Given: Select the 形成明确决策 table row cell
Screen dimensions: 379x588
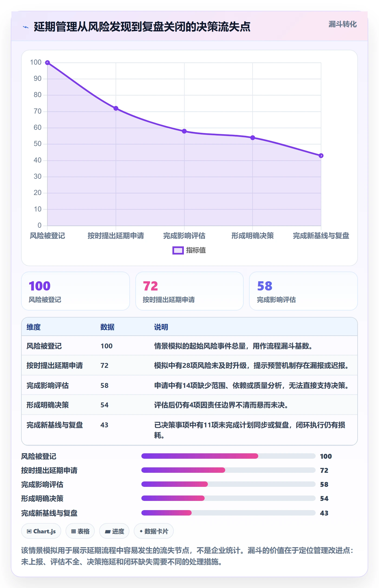Looking at the screenshot, I should coord(48,405).
